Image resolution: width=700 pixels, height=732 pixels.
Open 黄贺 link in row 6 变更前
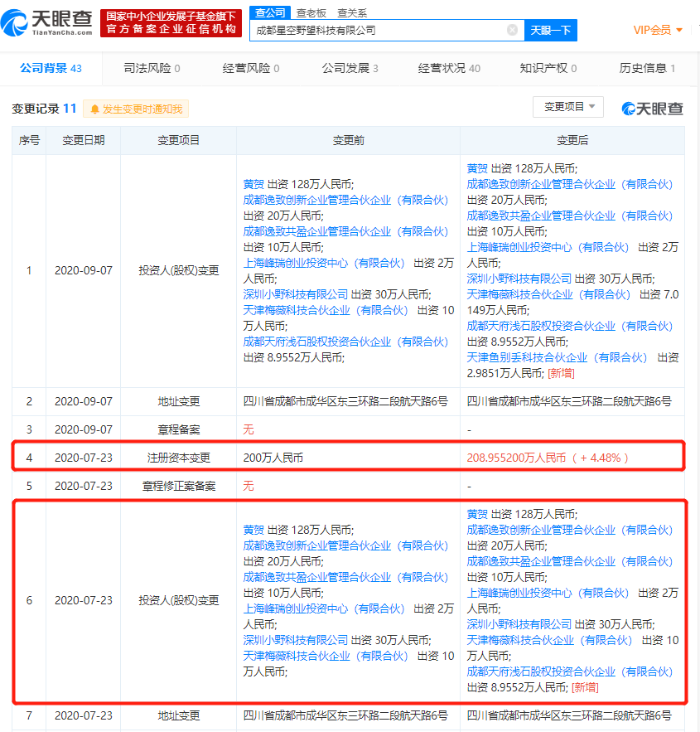[x=253, y=530]
